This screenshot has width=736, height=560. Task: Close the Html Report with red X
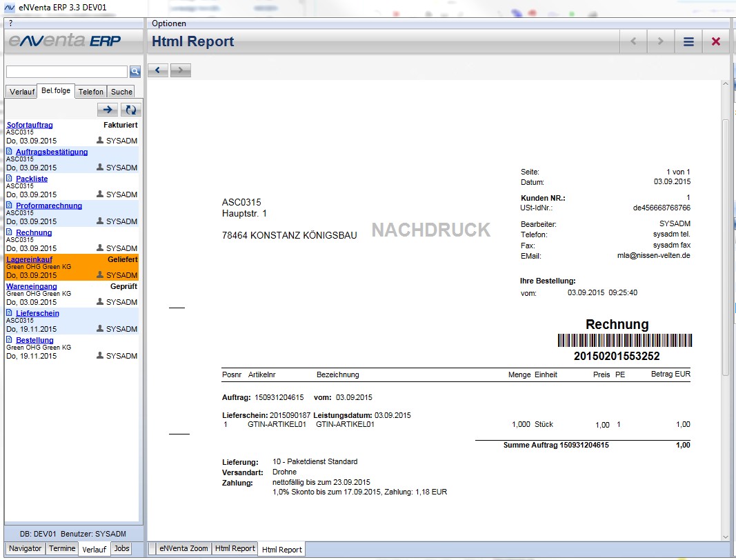(715, 41)
